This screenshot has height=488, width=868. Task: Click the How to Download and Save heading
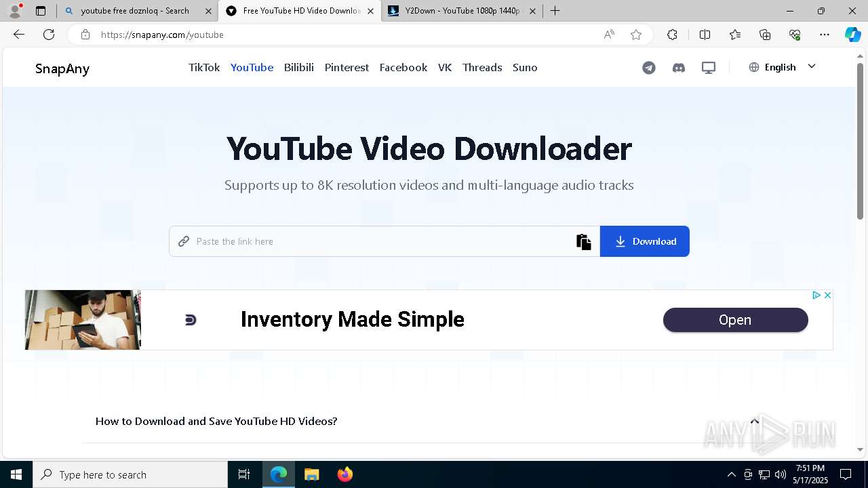216,421
